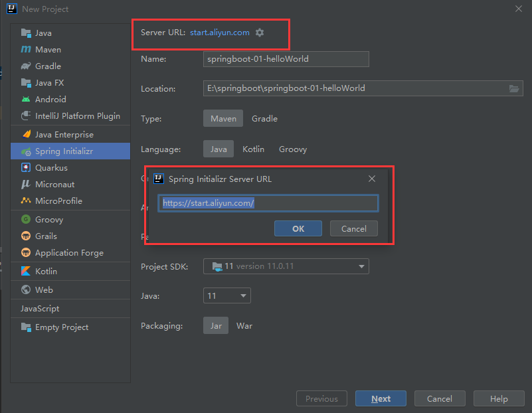
Task: Select Spring Initializr generator
Action: tap(70, 151)
